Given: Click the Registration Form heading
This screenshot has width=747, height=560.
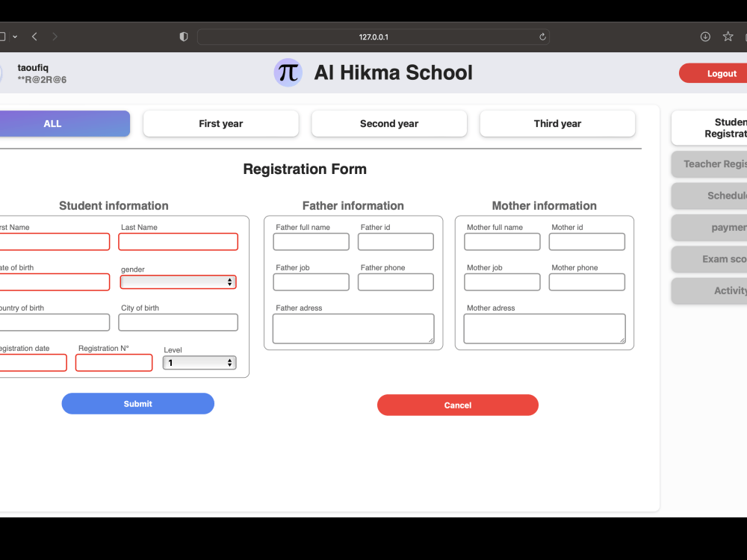Looking at the screenshot, I should (305, 169).
